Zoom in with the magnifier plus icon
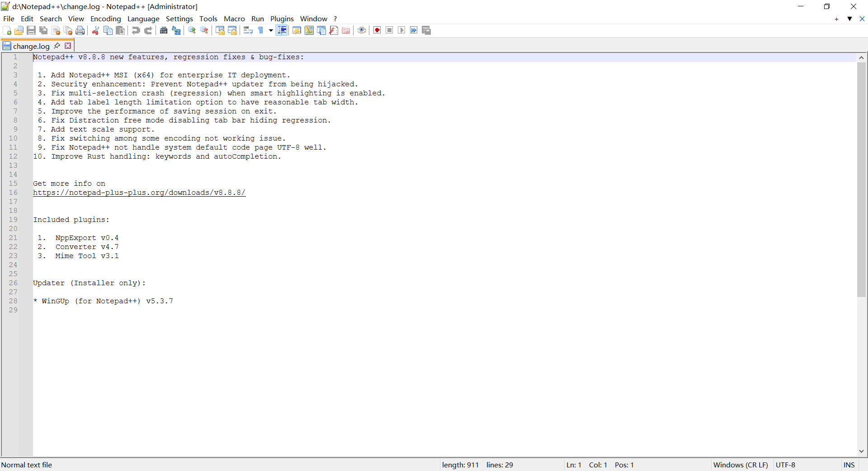The width and height of the screenshot is (868, 471). point(192,30)
